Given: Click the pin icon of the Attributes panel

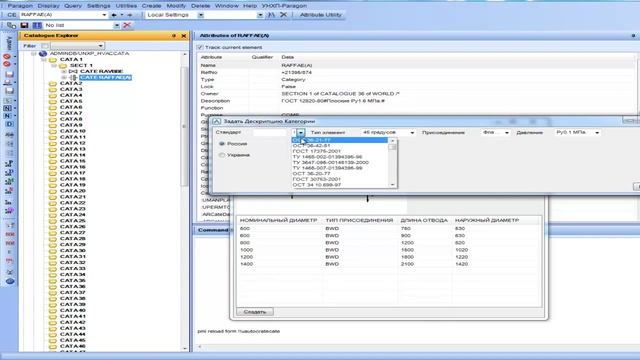Looking at the screenshot, I should click(x=633, y=36).
